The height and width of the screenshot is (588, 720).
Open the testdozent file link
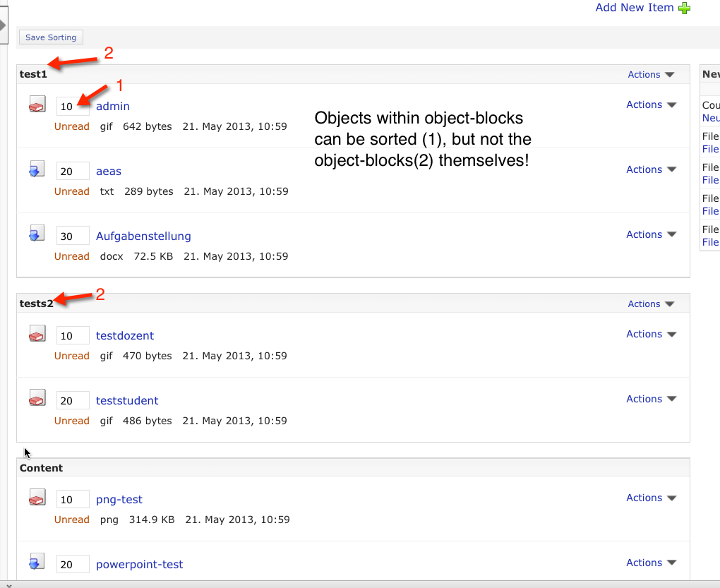click(x=125, y=335)
